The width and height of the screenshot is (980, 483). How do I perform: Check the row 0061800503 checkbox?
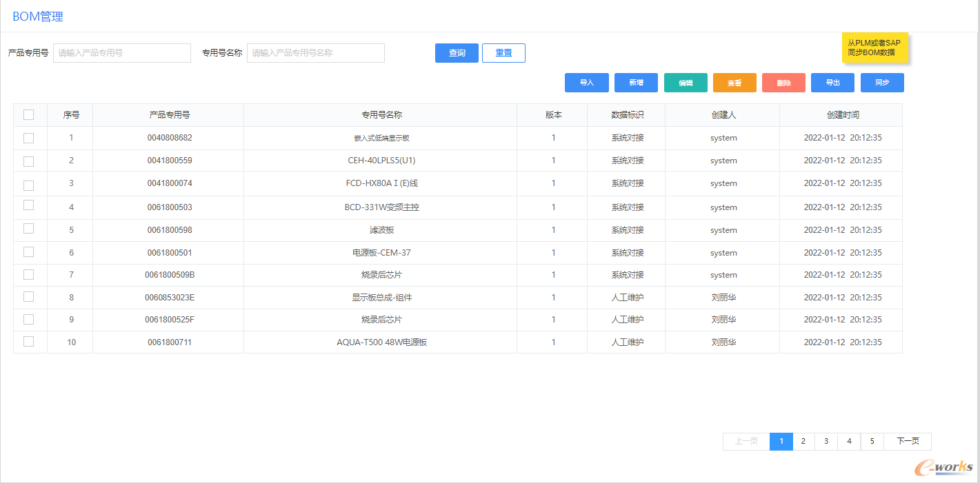[28, 205]
